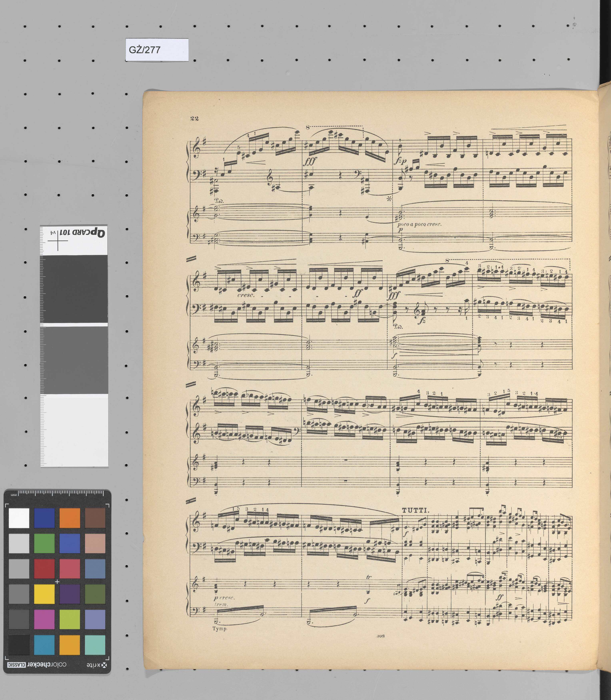
Task: Click the black patch on color checker
Action: 19,645
